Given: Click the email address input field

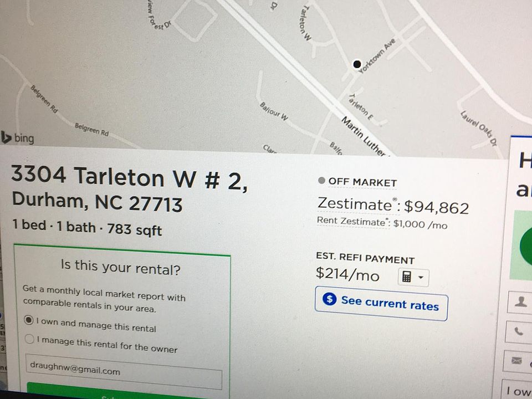Looking at the screenshot, I should pos(124,371).
